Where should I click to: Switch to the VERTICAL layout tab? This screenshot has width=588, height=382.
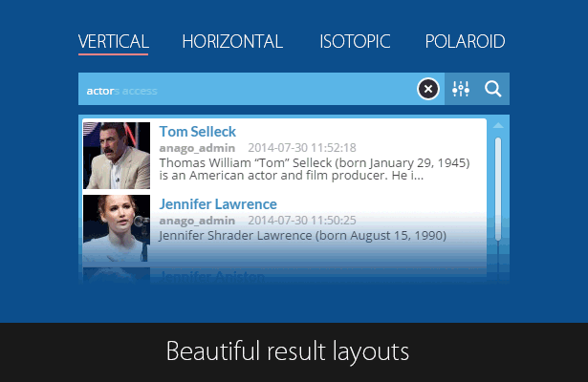click(x=113, y=42)
